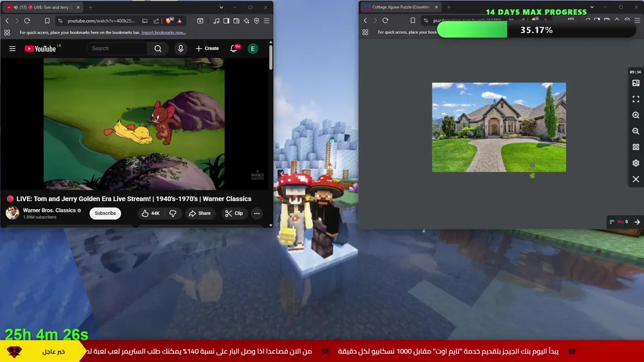This screenshot has width=644, height=362.
Task: Close the Tom and Jerry tab
Action: 78,8
